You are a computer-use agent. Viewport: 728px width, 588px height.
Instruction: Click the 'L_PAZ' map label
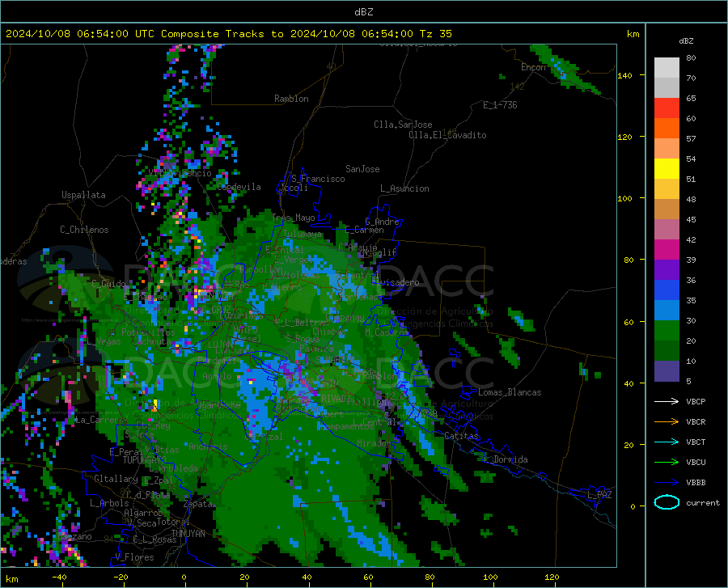[599, 495]
